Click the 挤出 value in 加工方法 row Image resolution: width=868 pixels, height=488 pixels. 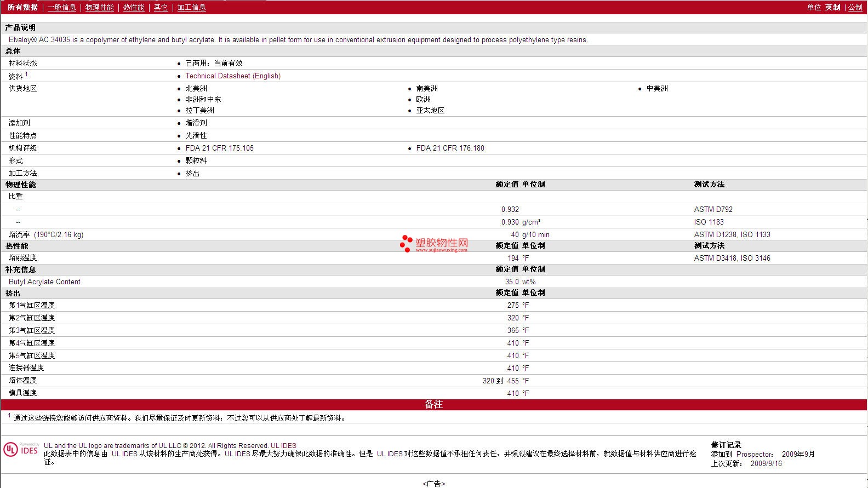pos(192,174)
